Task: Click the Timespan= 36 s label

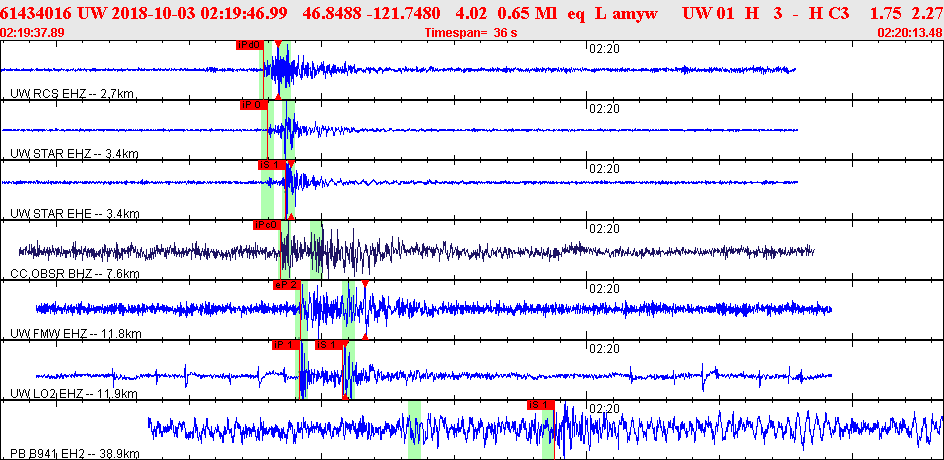Action: pos(471,33)
